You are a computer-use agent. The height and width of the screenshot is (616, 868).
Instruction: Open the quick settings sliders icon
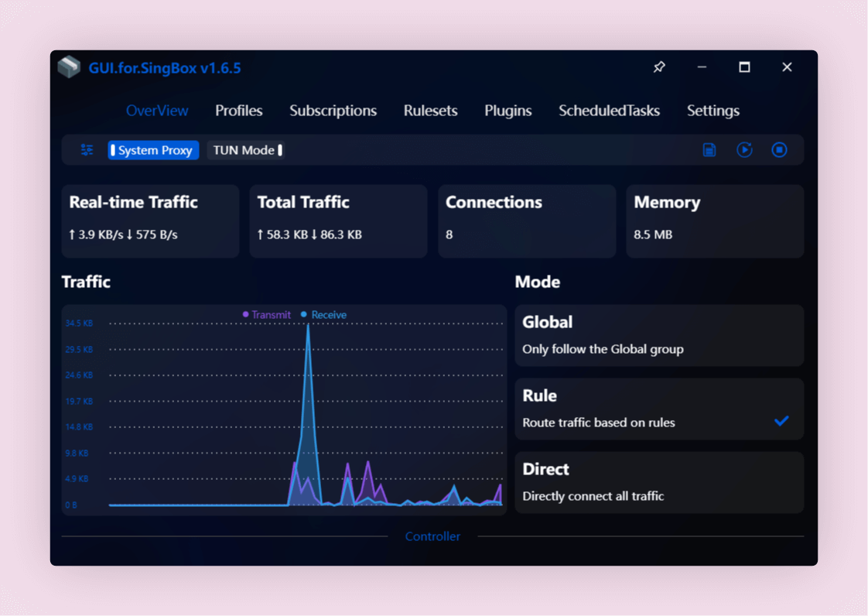tap(87, 150)
